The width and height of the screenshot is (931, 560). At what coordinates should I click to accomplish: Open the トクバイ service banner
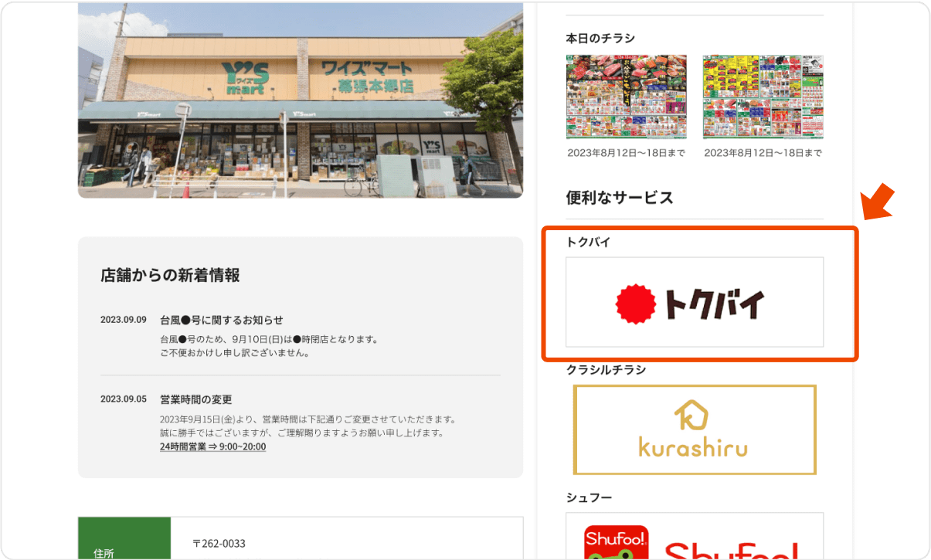(x=695, y=302)
